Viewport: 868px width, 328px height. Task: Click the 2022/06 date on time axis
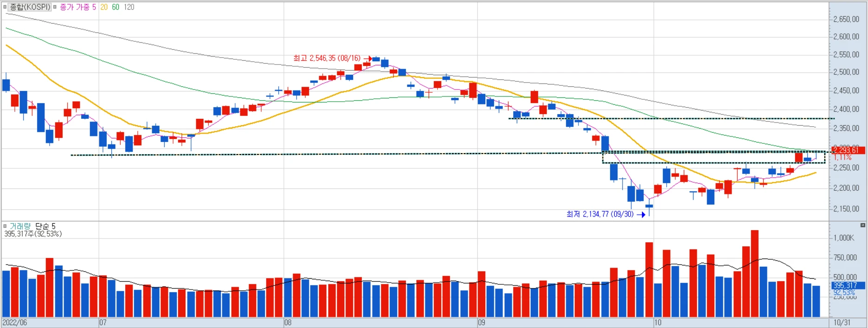[15, 322]
